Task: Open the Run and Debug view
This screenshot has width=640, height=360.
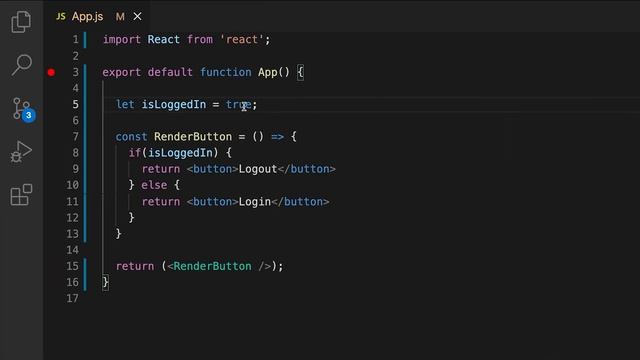Action: point(21,152)
